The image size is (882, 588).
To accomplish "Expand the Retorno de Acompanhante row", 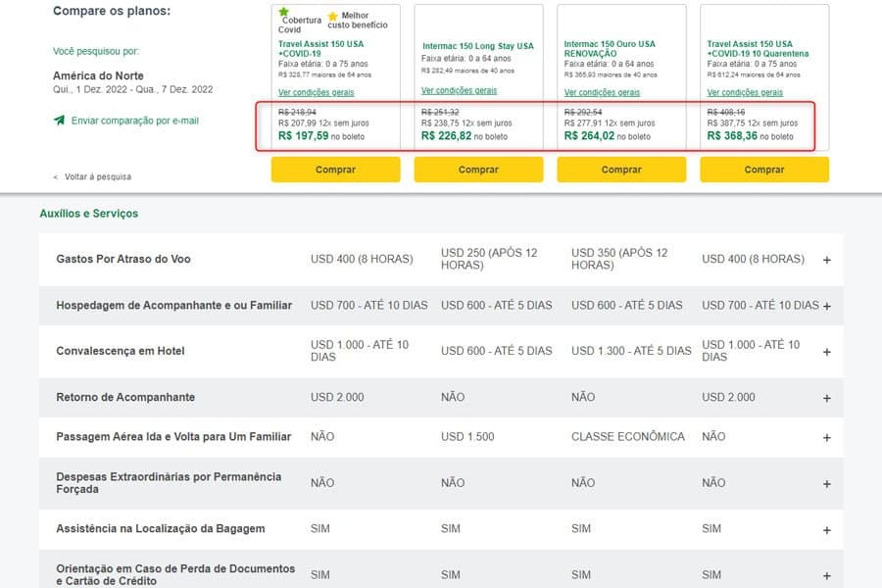I will 827,399.
